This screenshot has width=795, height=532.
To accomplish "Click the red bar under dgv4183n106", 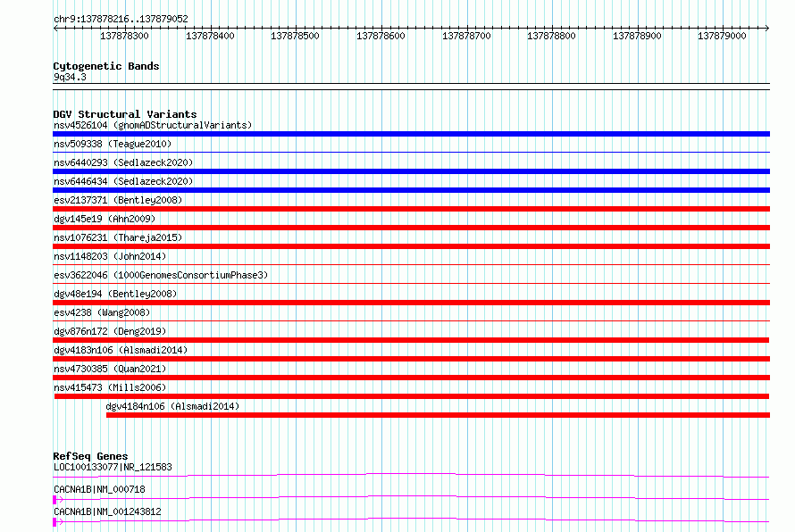I will coord(411,359).
